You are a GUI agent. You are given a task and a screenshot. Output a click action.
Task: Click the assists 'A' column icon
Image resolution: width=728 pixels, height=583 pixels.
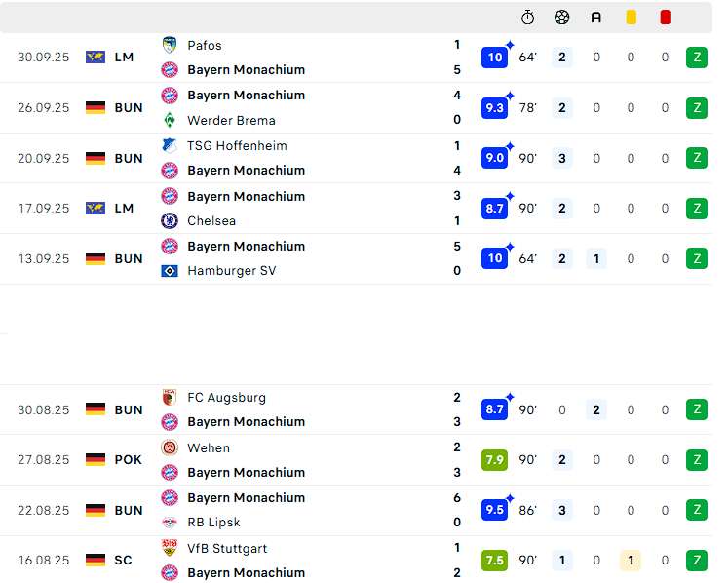[x=596, y=18]
